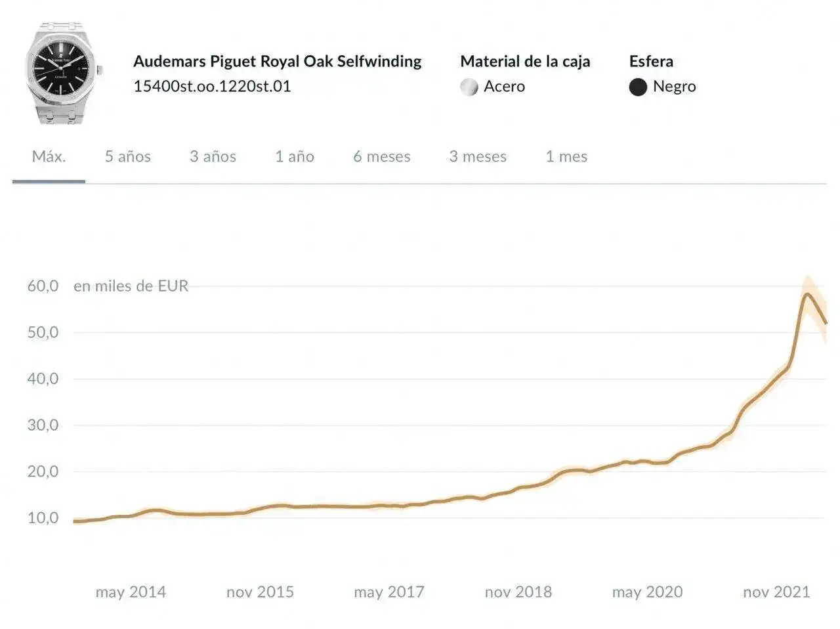Click the Royal Oak watch thumbnail image
The height and width of the screenshot is (629, 840).
(x=63, y=72)
